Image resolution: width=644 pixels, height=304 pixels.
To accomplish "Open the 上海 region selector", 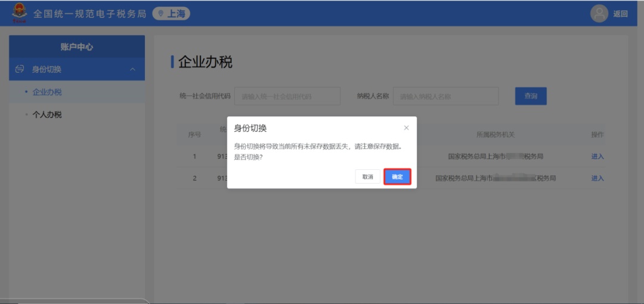I will click(171, 14).
